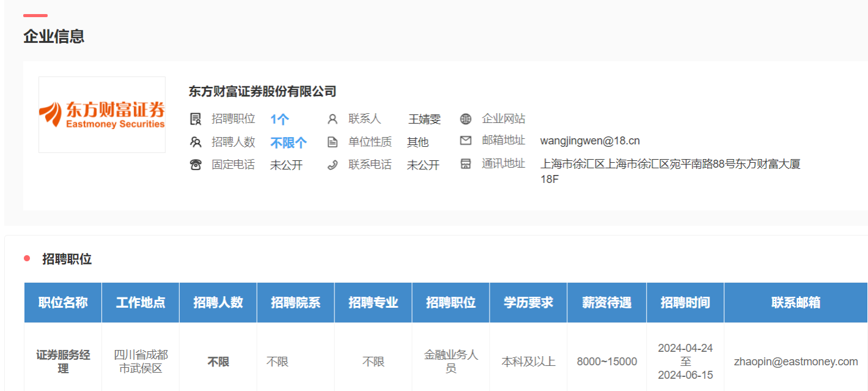Open the 证券服务经理 job title
Image resolution: width=868 pixels, height=391 pixels.
[63, 362]
